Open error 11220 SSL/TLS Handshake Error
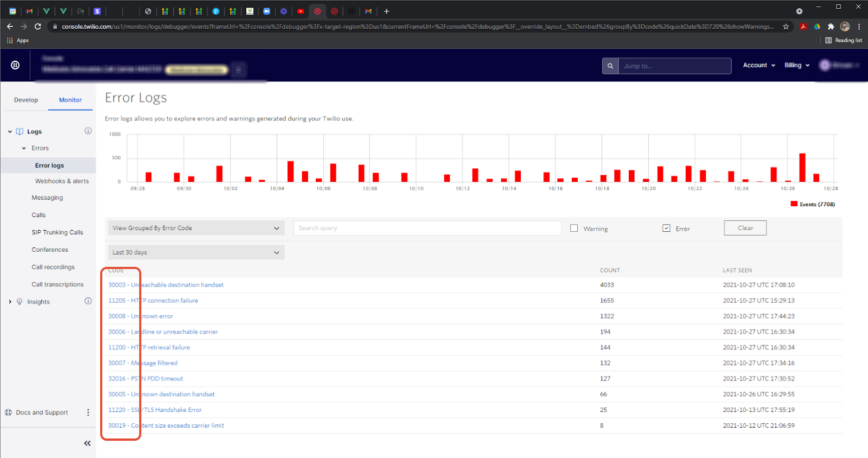The width and height of the screenshot is (868, 458). tap(155, 410)
